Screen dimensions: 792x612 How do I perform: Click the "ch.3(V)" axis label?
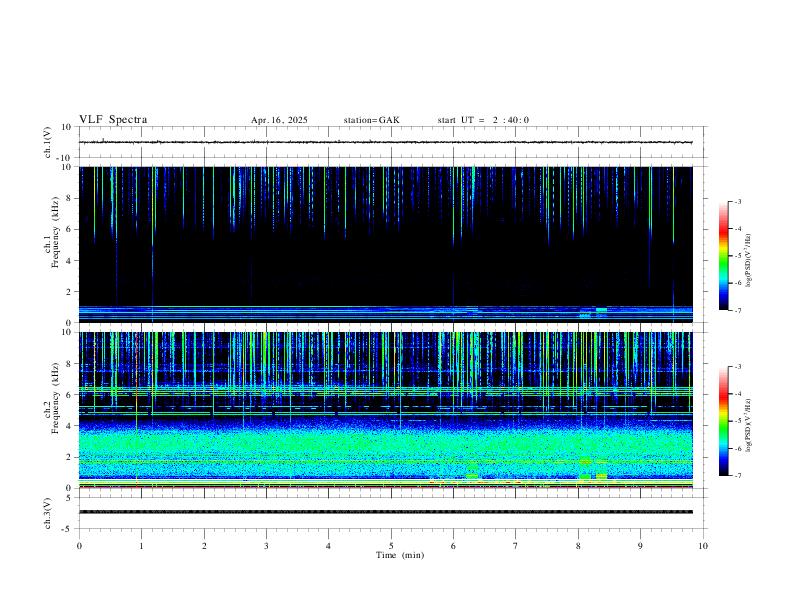[x=48, y=514]
